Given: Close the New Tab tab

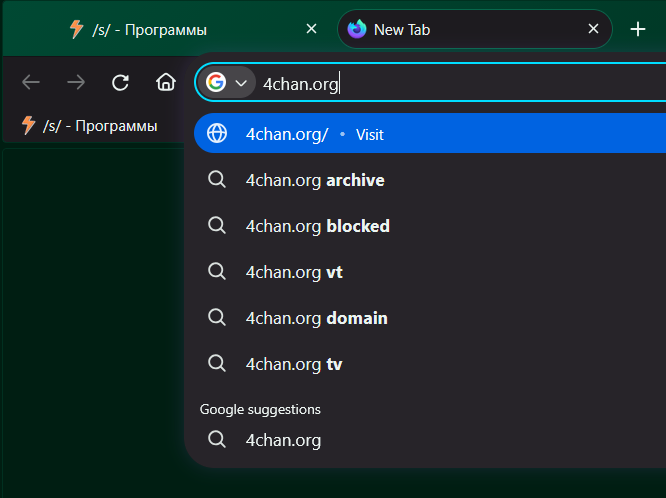Looking at the screenshot, I should (593, 29).
